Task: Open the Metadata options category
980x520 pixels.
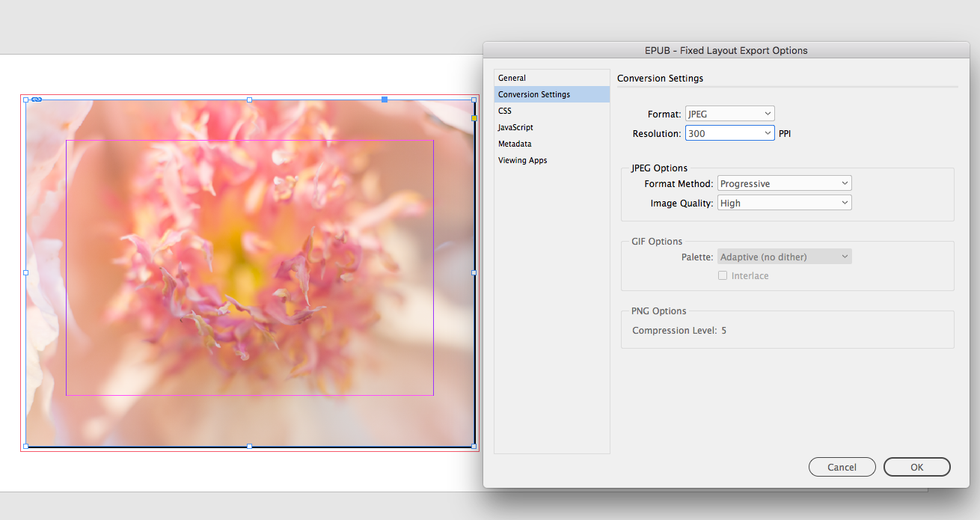Action: point(552,144)
